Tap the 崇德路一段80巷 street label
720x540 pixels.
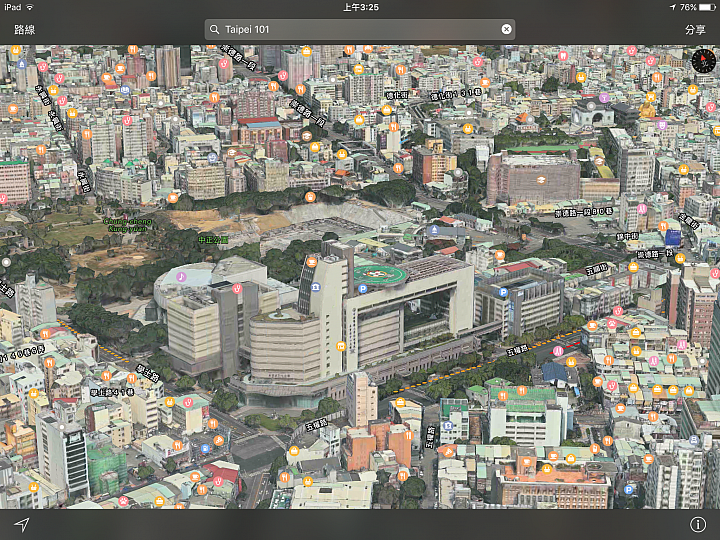583,212
